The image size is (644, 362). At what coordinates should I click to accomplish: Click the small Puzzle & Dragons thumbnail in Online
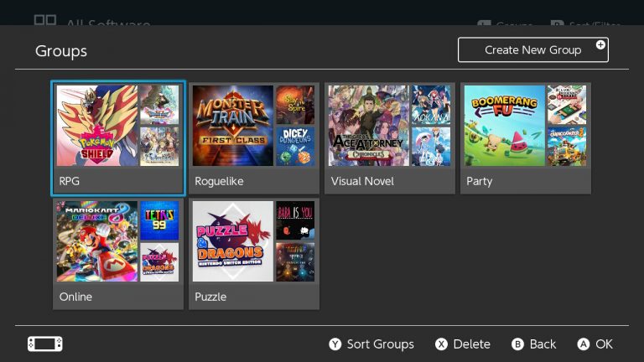tap(159, 262)
